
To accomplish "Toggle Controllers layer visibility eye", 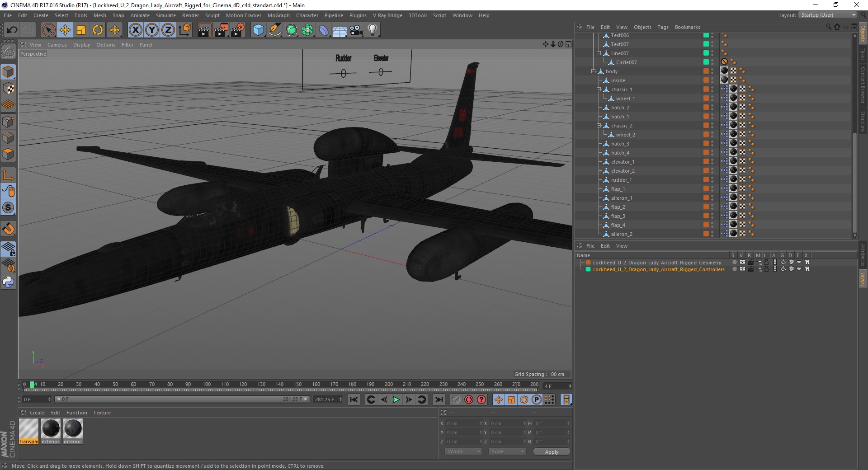I will click(742, 269).
